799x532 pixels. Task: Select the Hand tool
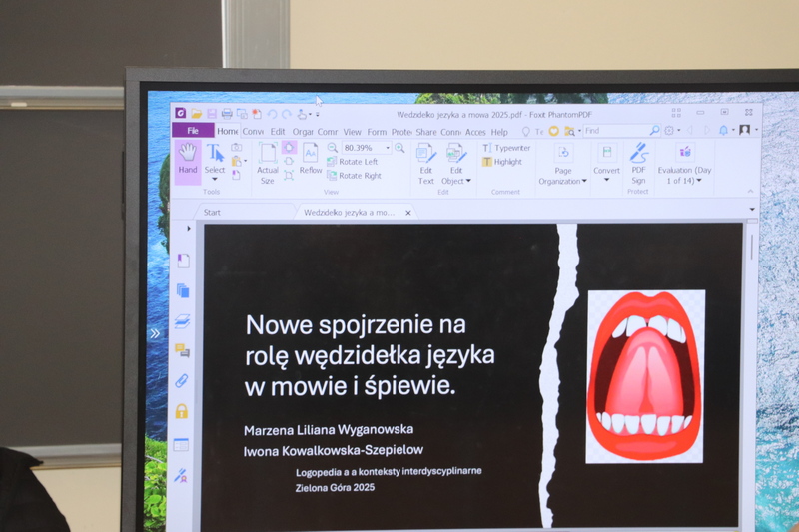coord(187,156)
